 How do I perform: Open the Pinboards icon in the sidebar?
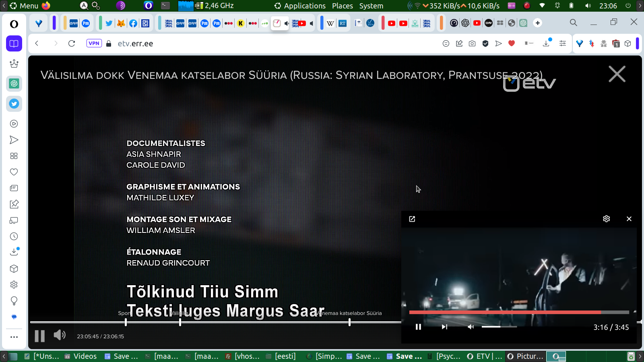tap(14, 204)
